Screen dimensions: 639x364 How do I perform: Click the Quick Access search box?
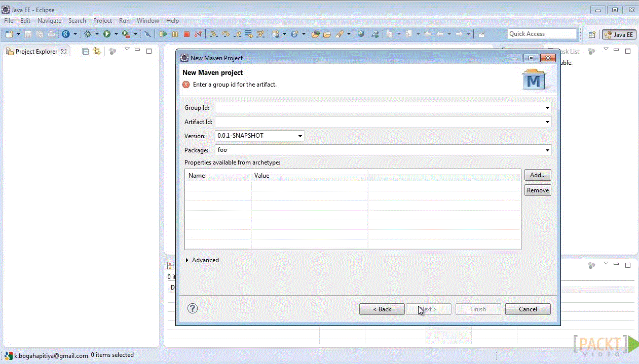[x=542, y=34]
